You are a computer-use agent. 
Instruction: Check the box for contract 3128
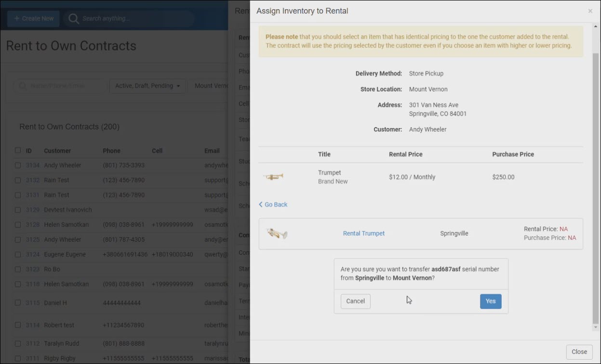click(x=18, y=225)
